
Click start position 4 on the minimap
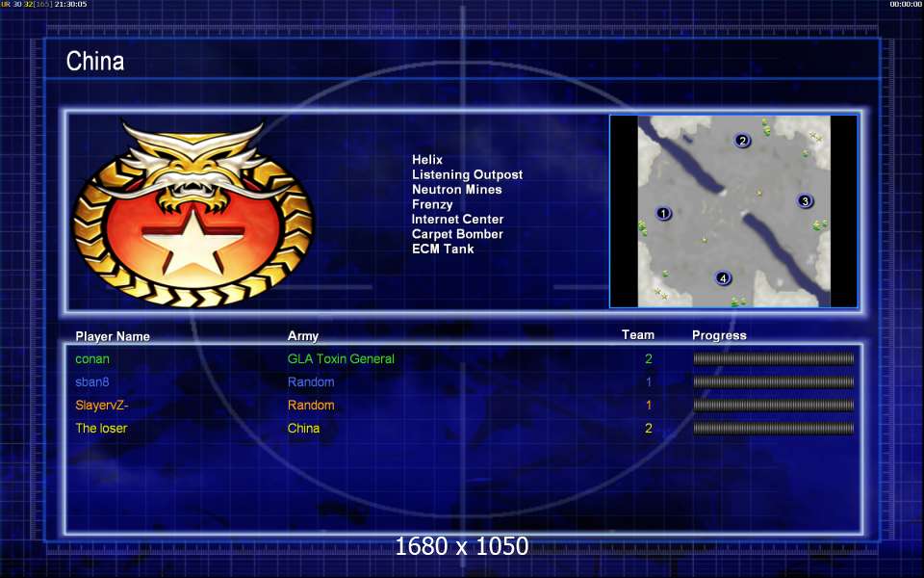point(723,277)
